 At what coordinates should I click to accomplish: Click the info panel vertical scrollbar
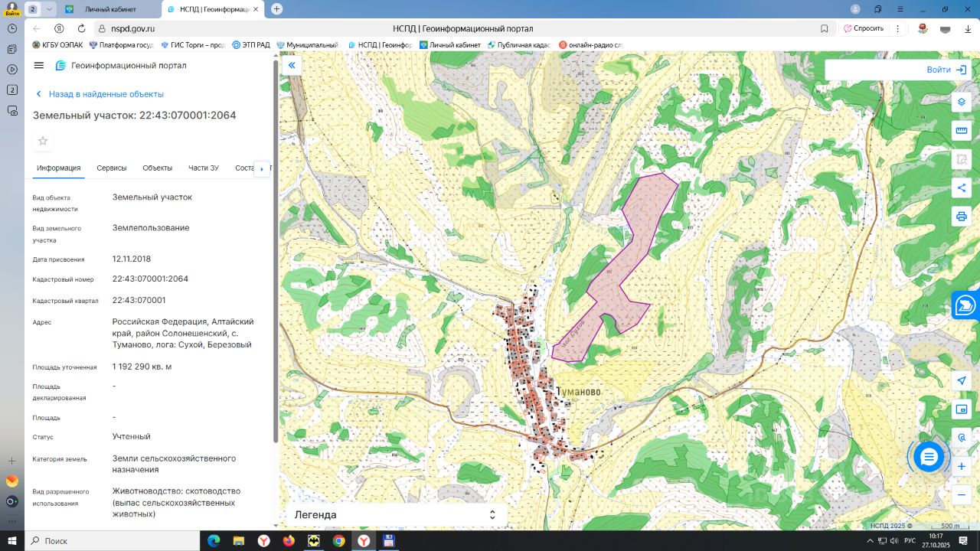276,251
